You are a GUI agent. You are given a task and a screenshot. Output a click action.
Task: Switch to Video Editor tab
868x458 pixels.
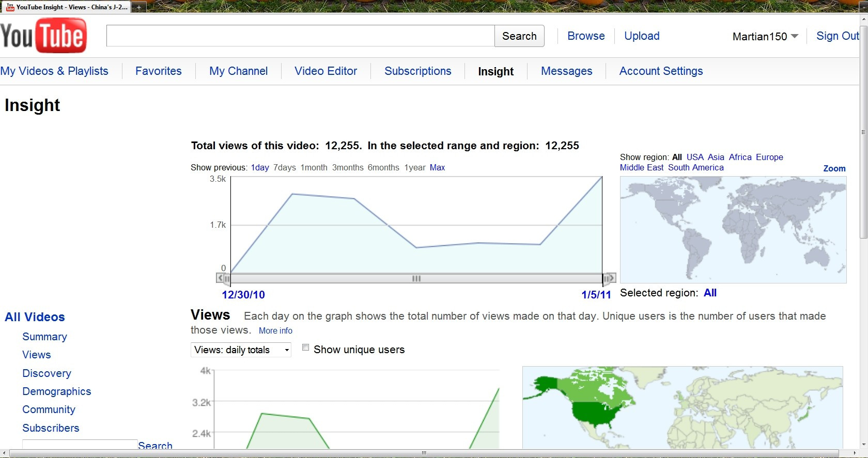326,71
